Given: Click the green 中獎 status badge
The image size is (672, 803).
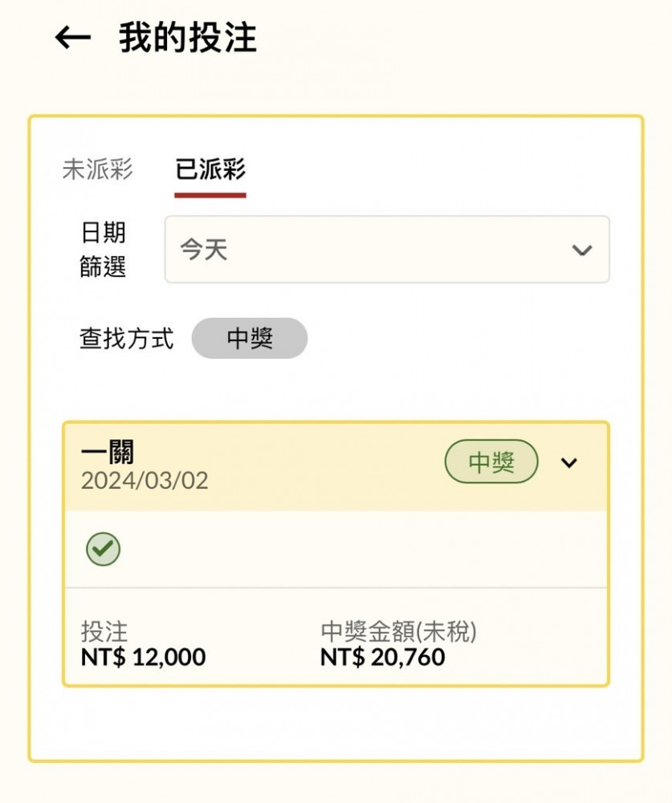Looking at the screenshot, I should (491, 462).
